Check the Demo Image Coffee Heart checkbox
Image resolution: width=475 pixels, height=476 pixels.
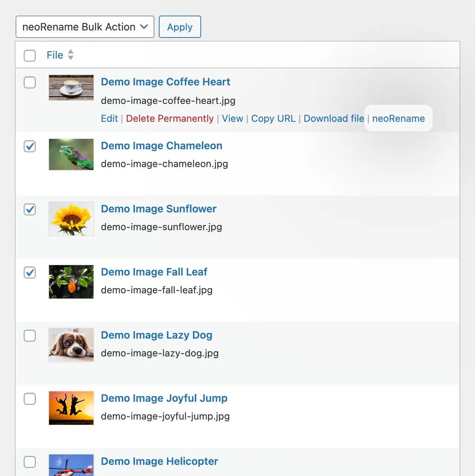(30, 82)
